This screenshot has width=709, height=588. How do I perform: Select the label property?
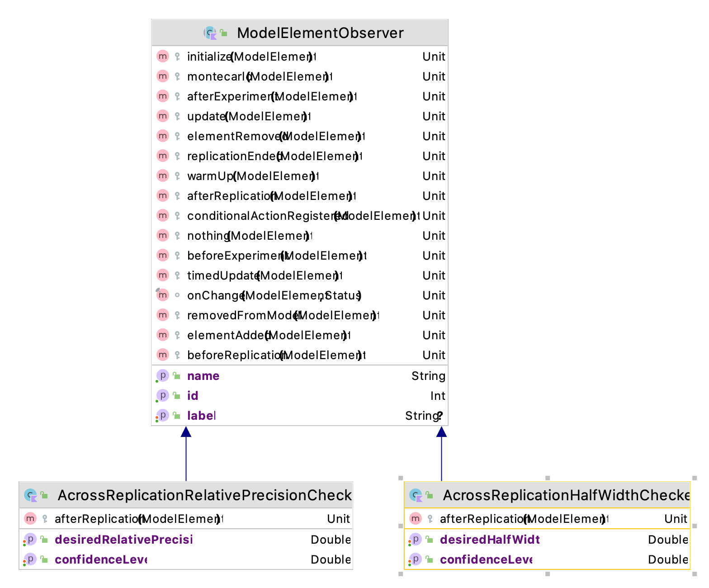(300, 416)
